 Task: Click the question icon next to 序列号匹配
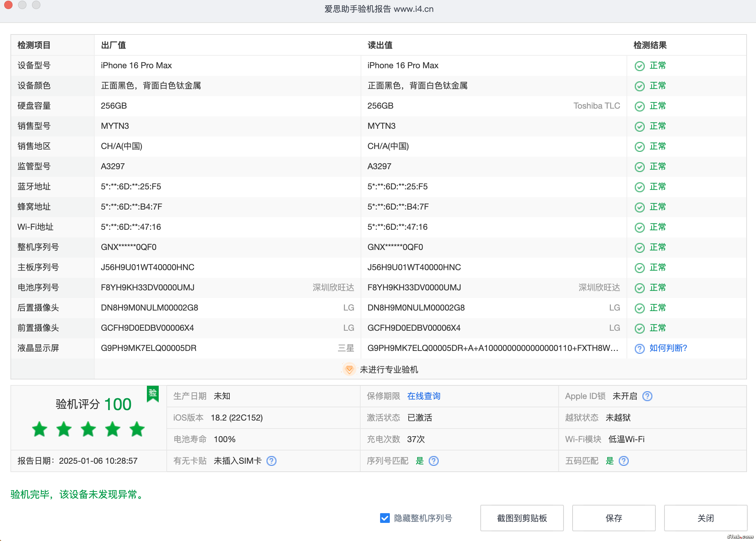tap(434, 461)
